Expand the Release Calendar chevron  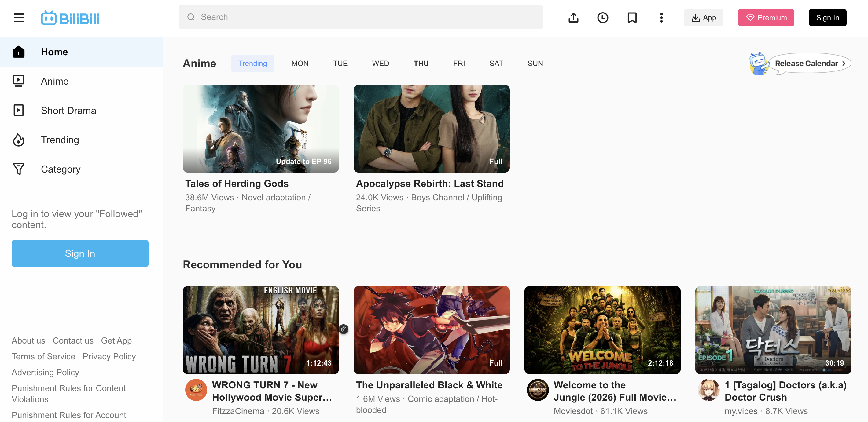pyautogui.click(x=844, y=63)
